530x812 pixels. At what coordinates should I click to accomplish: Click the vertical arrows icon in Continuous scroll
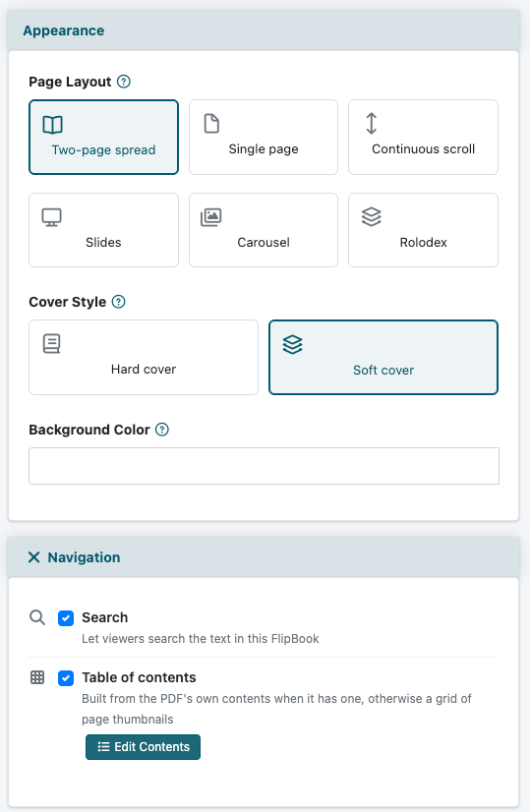click(371, 123)
